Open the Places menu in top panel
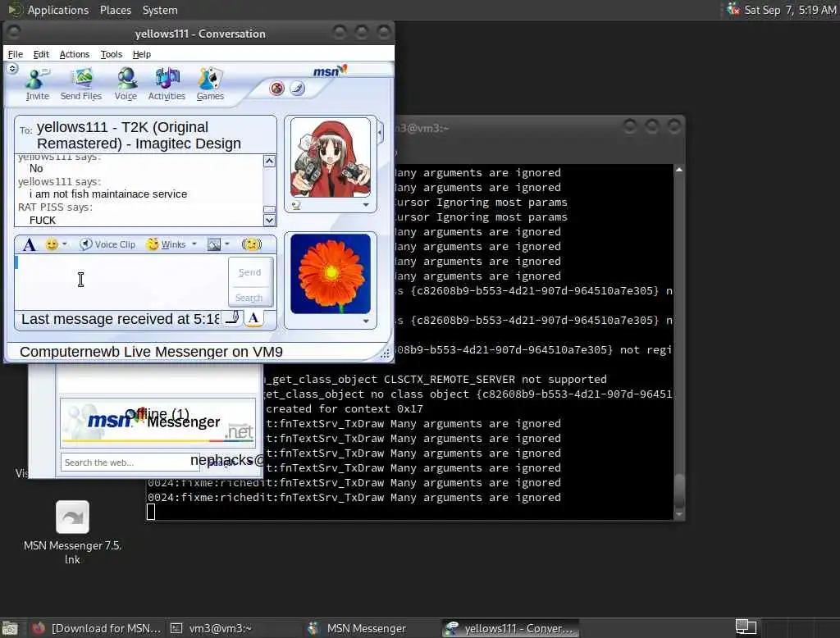 115,10
